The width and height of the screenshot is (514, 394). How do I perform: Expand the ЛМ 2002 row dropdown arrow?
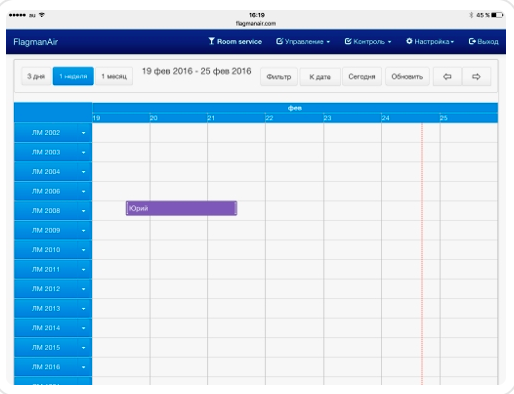(84, 133)
